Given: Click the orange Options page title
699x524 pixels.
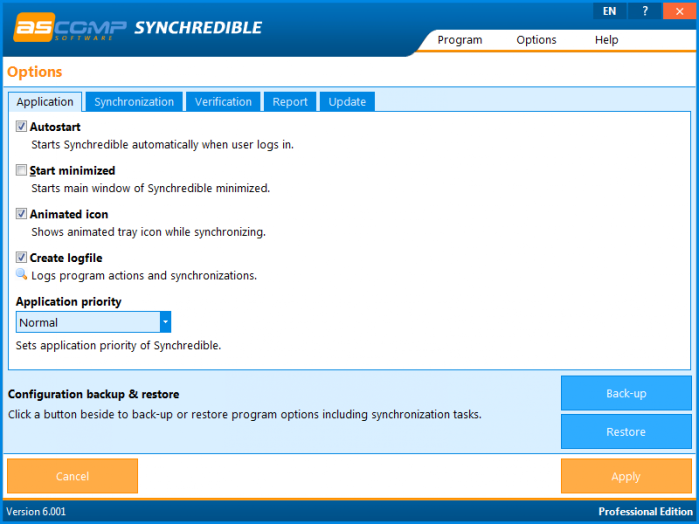Looking at the screenshot, I should click(x=34, y=72).
